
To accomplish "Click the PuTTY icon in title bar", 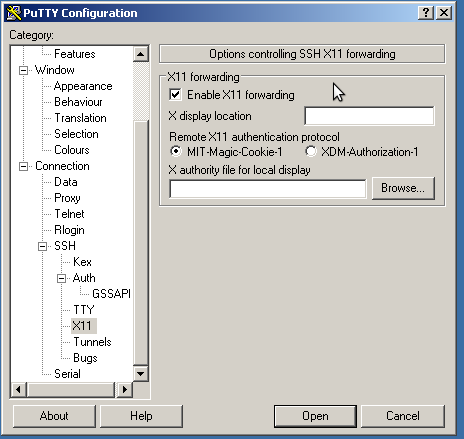I will coord(14,13).
